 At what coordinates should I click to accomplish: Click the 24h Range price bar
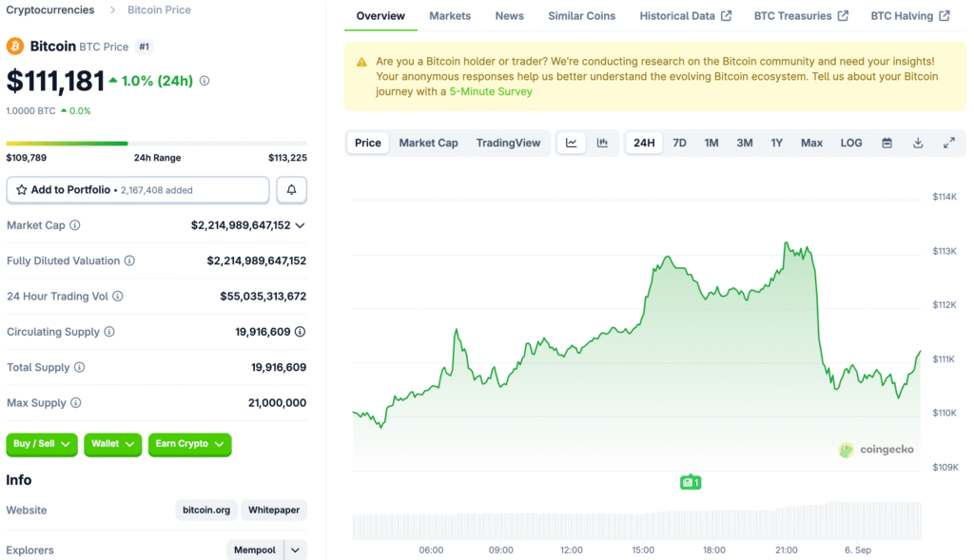(157, 144)
